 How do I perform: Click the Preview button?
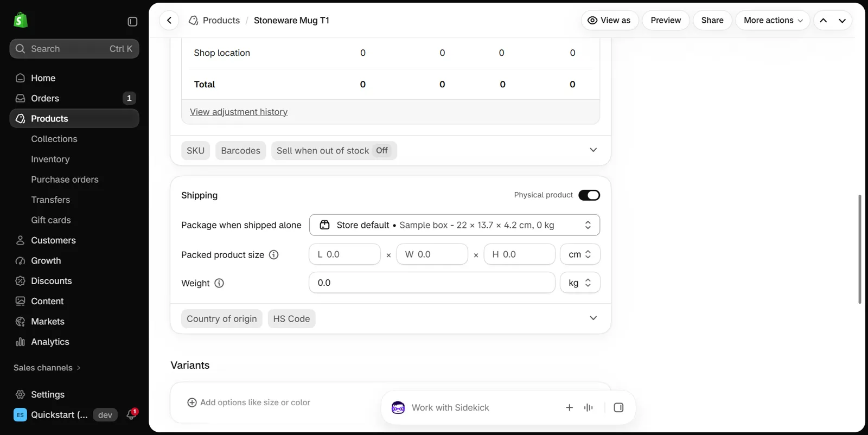(666, 21)
